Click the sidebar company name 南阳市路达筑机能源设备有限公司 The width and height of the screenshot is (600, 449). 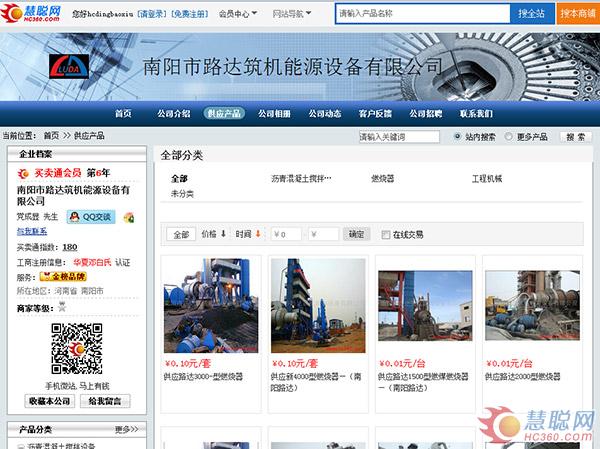tap(73, 195)
